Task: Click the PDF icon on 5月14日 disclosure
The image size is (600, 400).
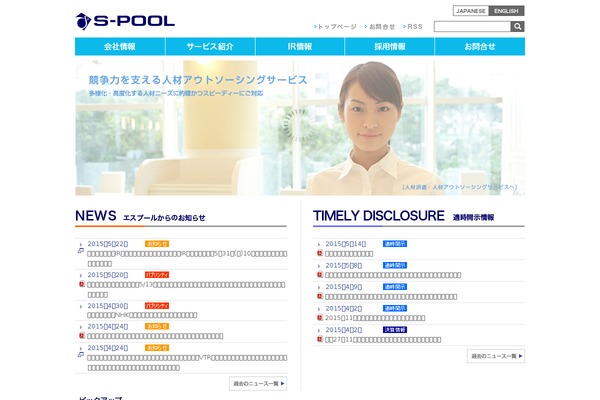Action: [320, 253]
